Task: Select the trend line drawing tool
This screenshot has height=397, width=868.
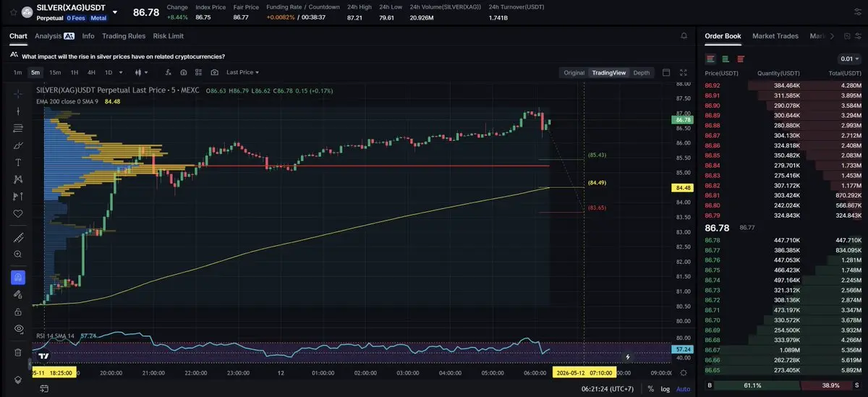Action: point(18,111)
